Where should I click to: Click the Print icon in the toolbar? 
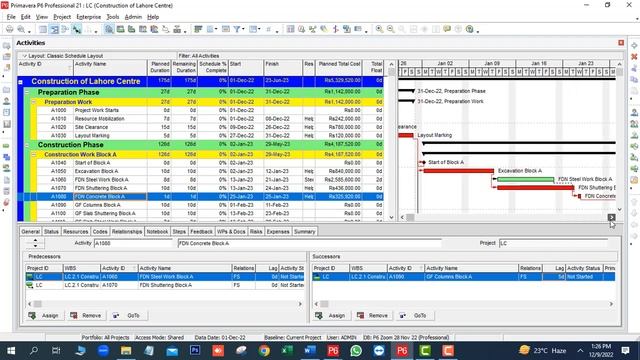tap(9, 29)
